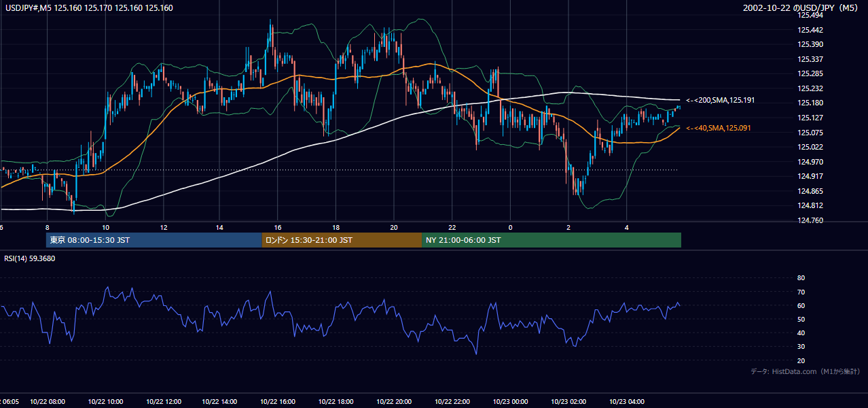Click the 10/23 02:00 time label

tap(568, 402)
